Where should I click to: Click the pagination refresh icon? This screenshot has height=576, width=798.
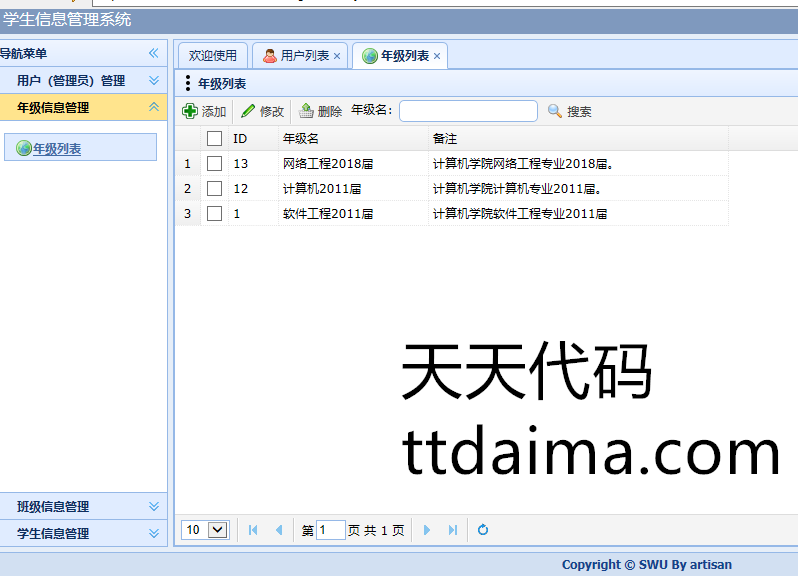[x=483, y=530]
